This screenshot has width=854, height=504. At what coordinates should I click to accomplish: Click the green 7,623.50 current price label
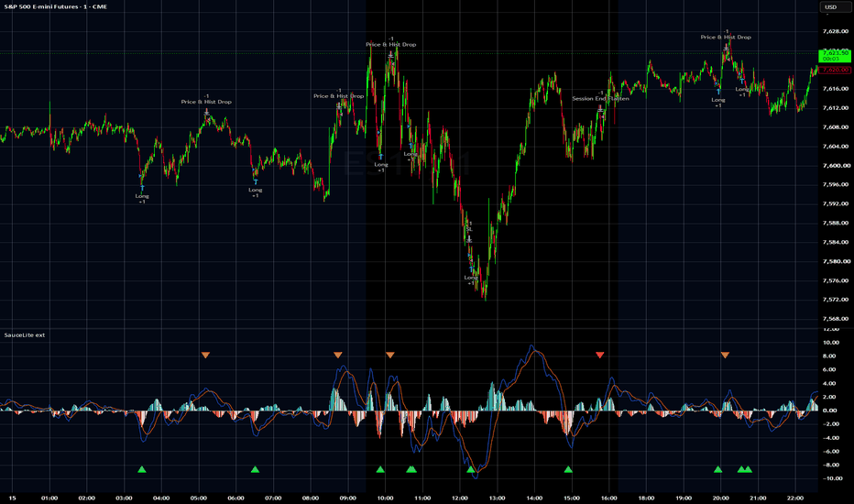tap(835, 56)
